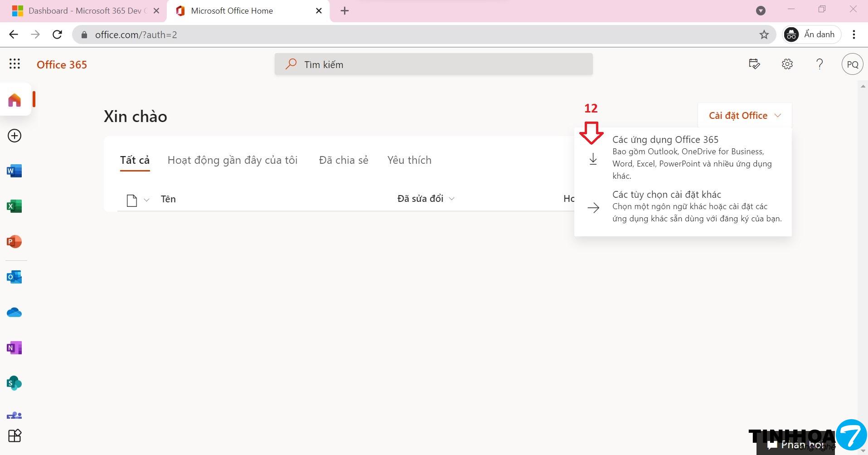Click the Phản hồi feedback button
The height and width of the screenshot is (455, 868).
(x=795, y=445)
